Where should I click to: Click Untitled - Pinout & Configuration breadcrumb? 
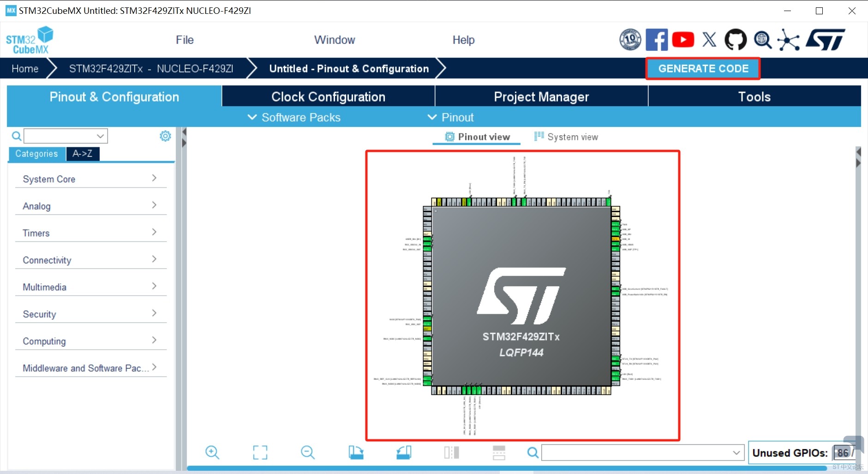[349, 69]
